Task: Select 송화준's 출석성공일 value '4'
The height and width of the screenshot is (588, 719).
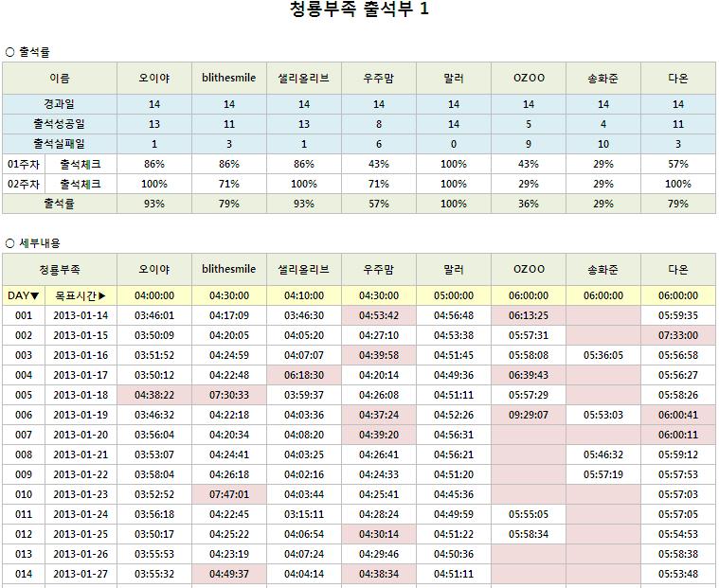Action: click(x=603, y=124)
